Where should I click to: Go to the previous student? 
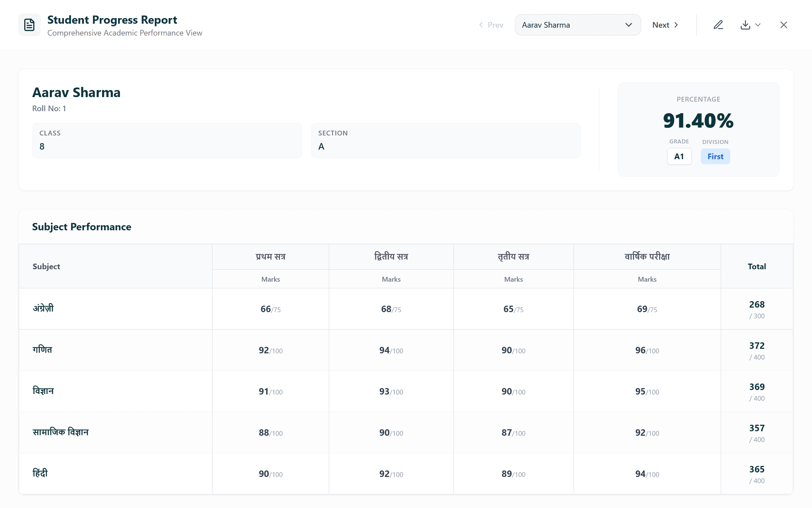pyautogui.click(x=491, y=25)
